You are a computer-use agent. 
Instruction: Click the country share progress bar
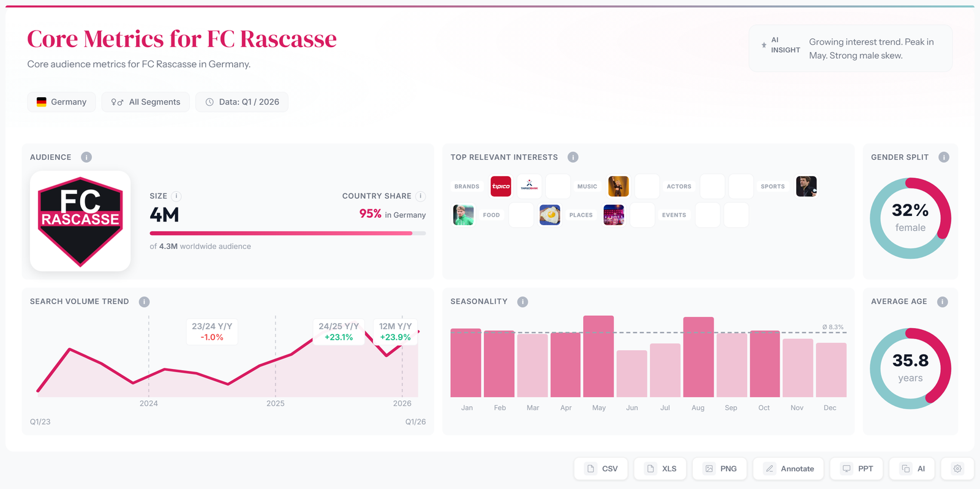tap(288, 233)
